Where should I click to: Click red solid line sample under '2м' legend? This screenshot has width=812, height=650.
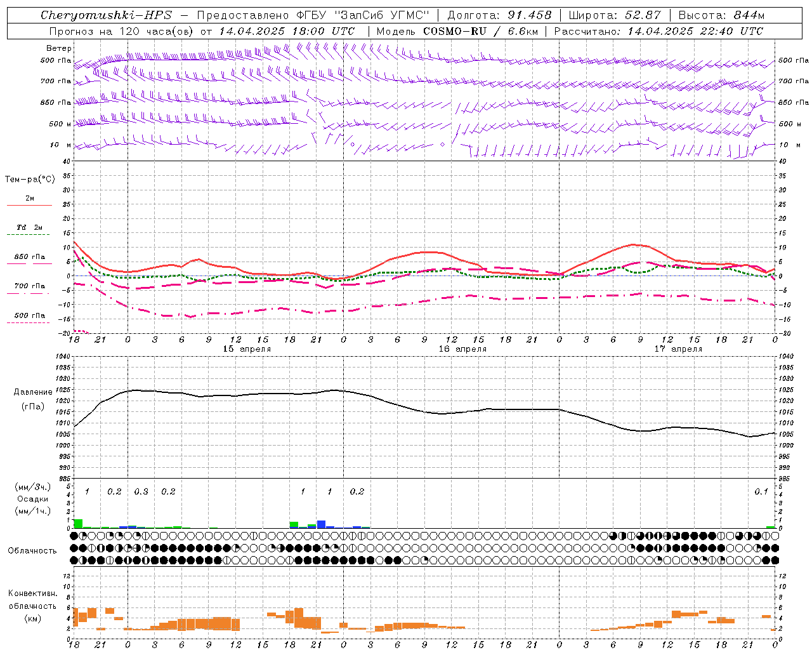point(29,205)
